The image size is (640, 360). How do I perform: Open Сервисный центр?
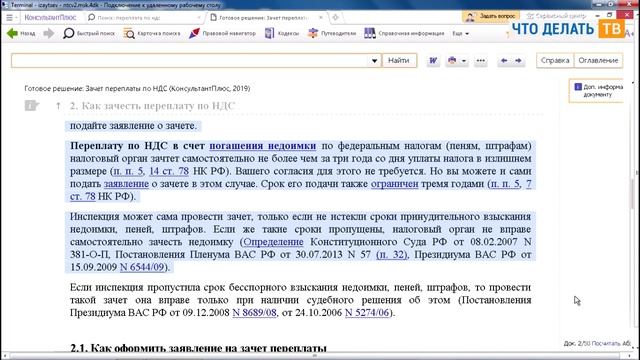click(556, 16)
